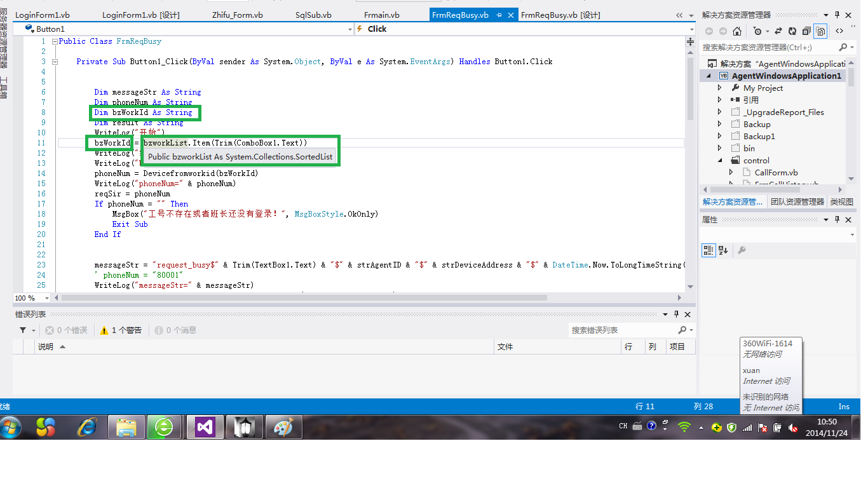Close the FrmReqBusy.vb tab
This screenshot has height=488, width=868.
(x=510, y=15)
